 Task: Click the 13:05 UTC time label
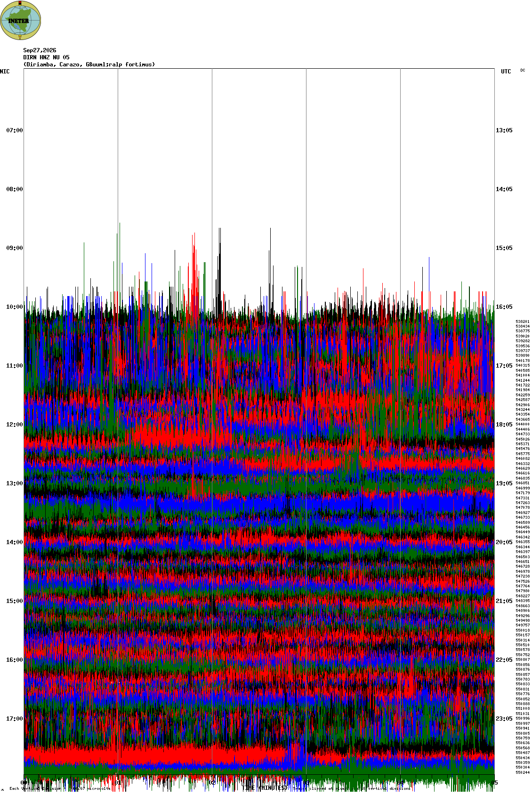504,130
